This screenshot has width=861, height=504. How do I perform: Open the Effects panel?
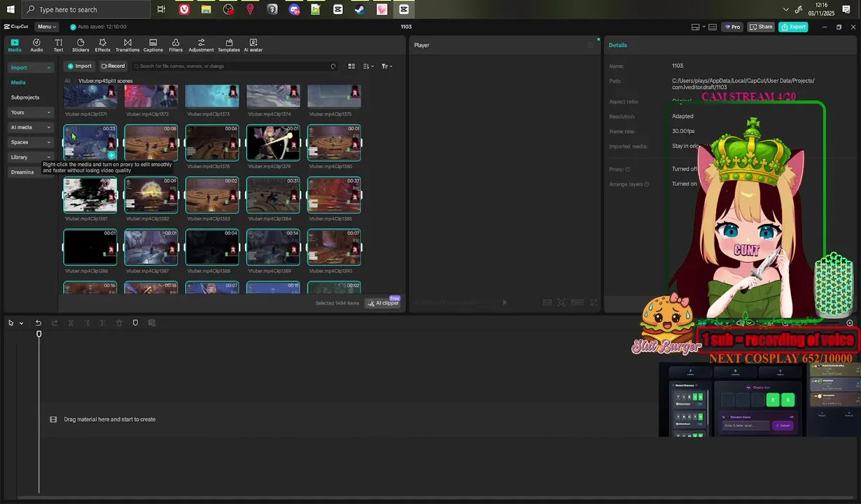(102, 45)
